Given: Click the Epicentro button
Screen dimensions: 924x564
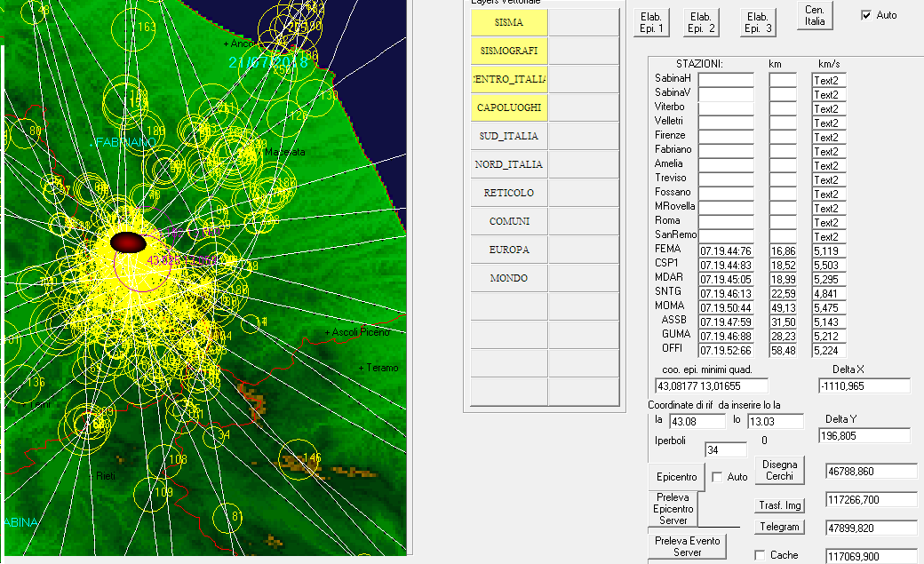Looking at the screenshot, I should pos(676,477).
